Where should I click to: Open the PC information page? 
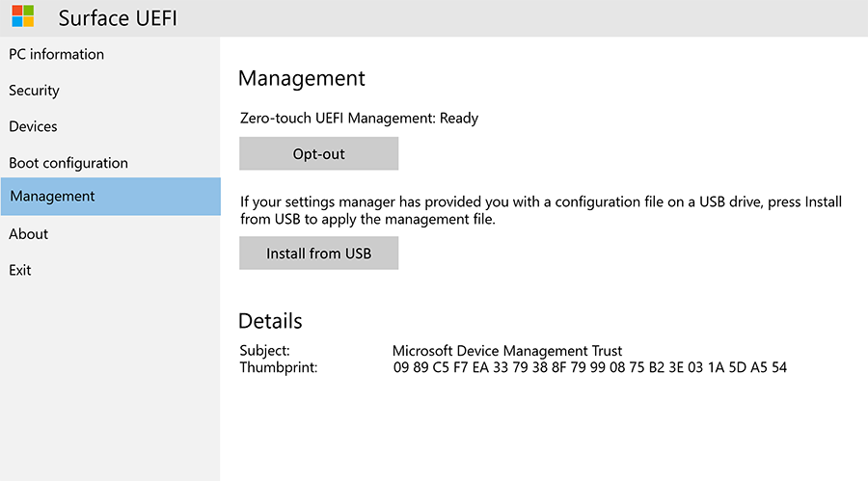tap(56, 54)
